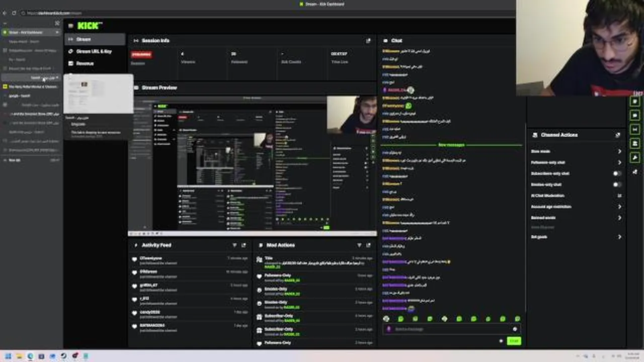Open the Windows Start menu
Viewport: 644px width, 362px height.
9,356
